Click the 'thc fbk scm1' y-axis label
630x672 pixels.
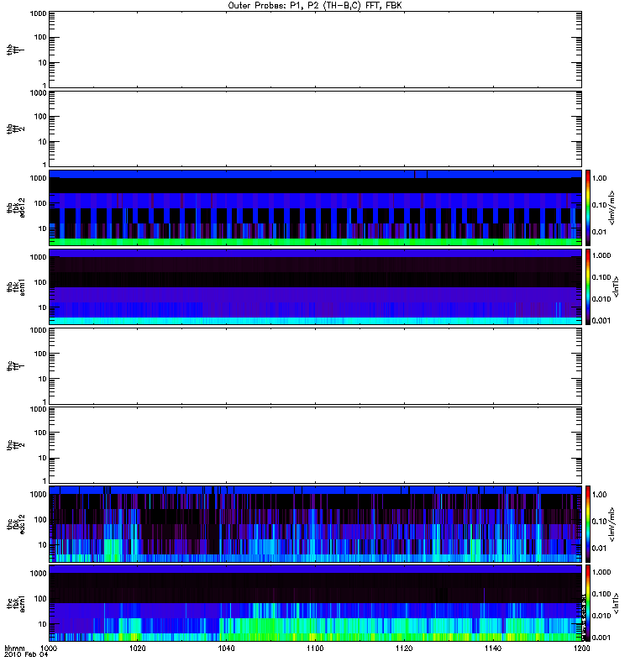[x=16, y=603]
